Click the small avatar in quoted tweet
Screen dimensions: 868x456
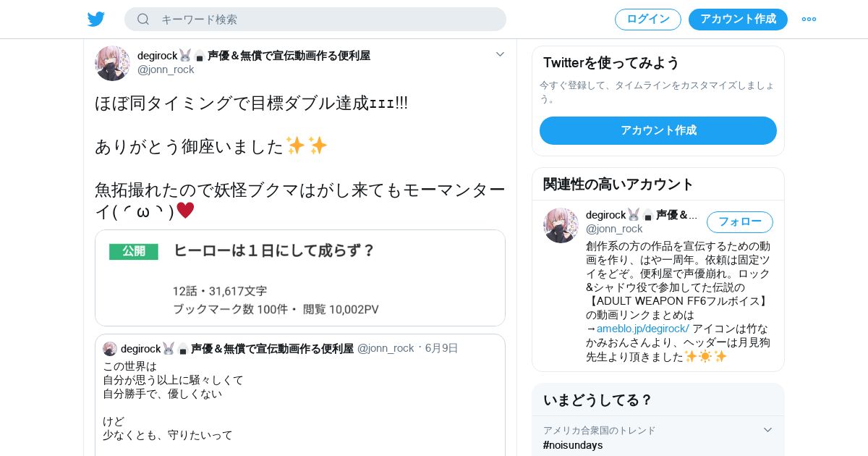click(x=110, y=349)
